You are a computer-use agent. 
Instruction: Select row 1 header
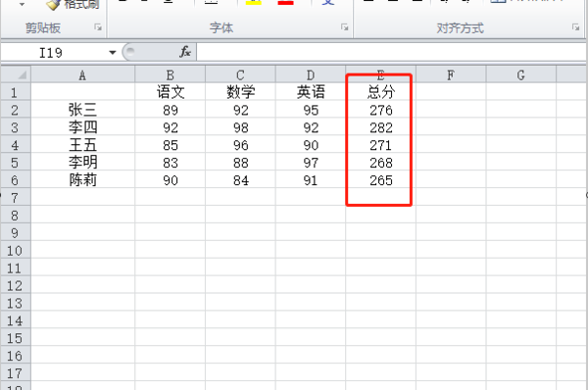(16, 92)
